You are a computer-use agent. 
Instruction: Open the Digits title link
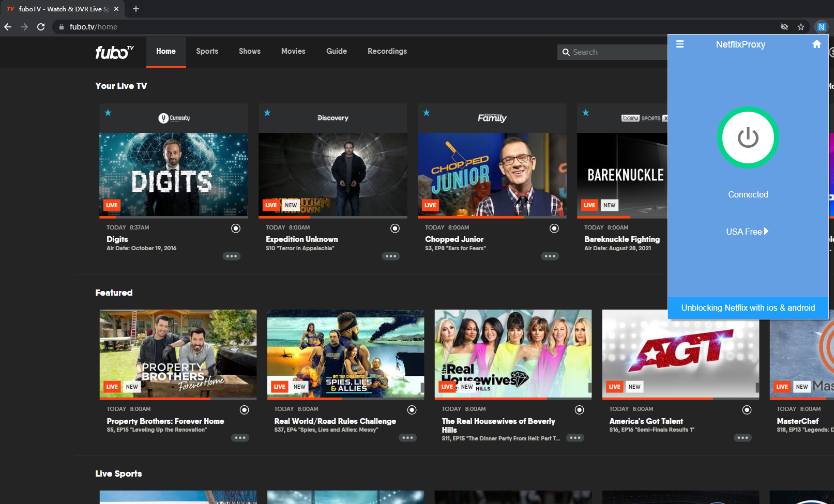117,239
